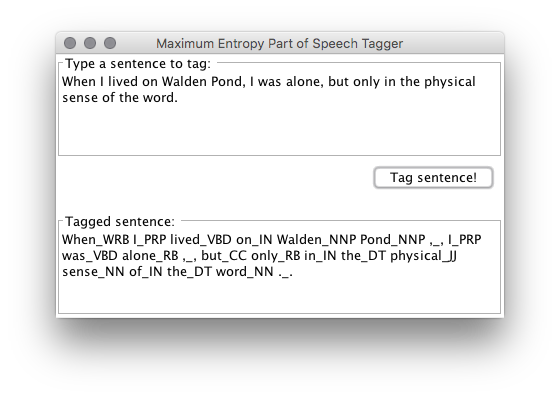Click the physical_JJ token in tagged output

(424, 257)
